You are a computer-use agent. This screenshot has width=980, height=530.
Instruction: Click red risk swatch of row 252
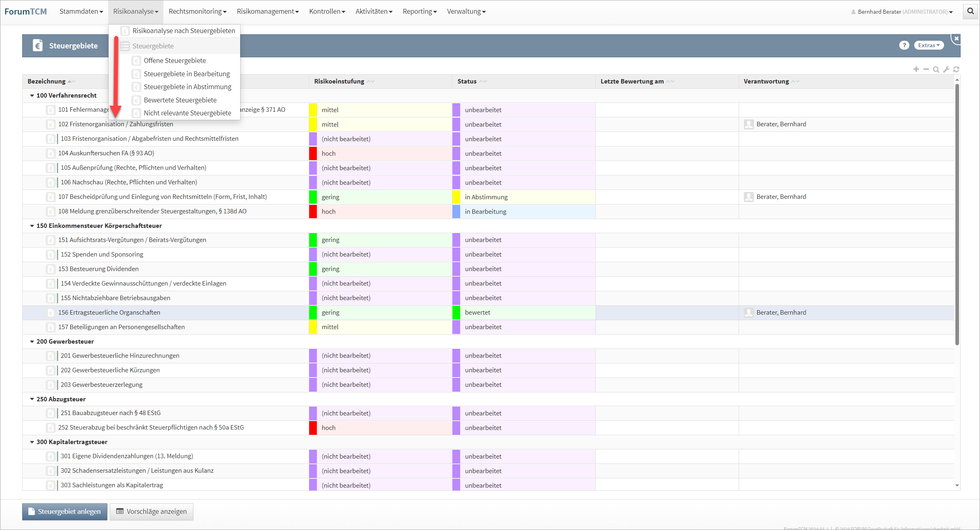pyautogui.click(x=313, y=428)
